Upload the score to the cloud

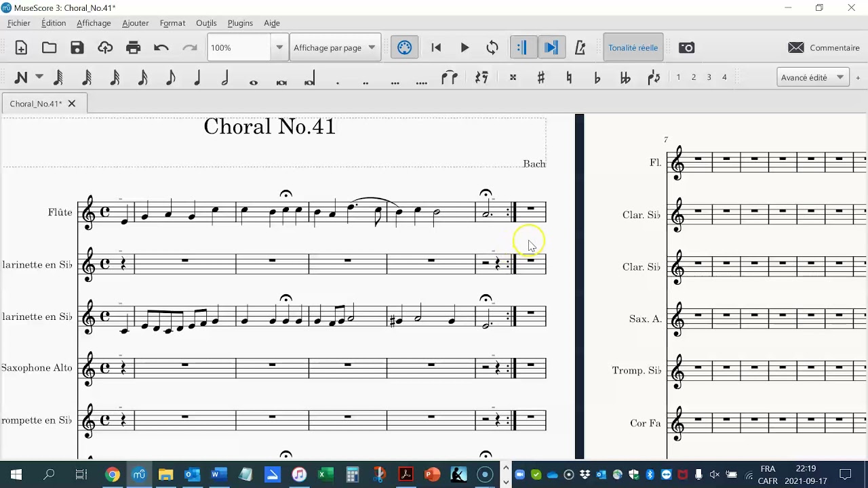105,47
